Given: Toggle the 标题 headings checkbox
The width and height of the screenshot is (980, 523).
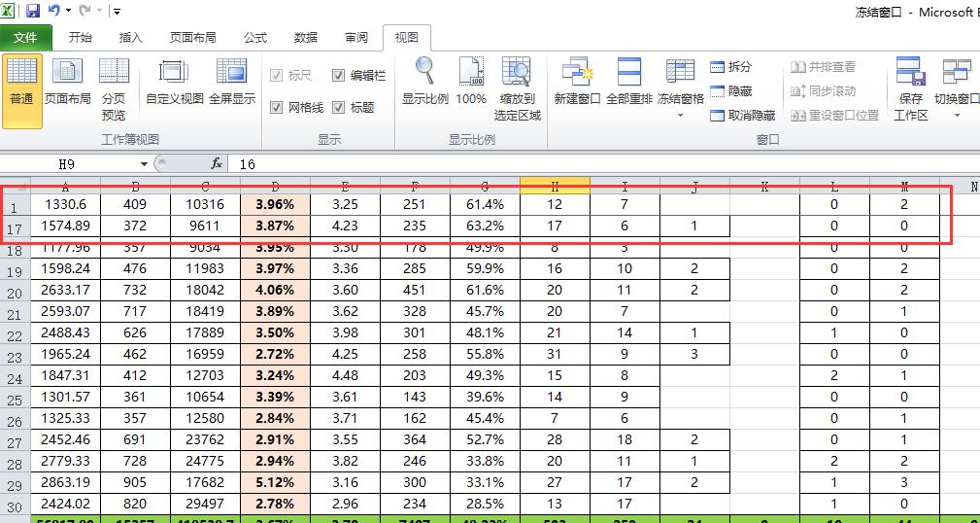Looking at the screenshot, I should pos(338,108).
